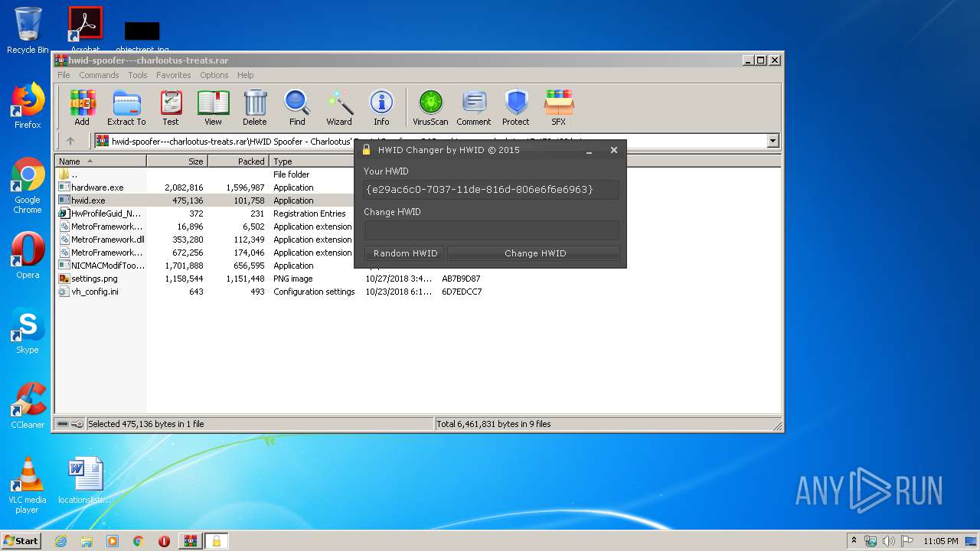The width and height of the screenshot is (980, 551).
Task: Open the Favorites menu
Action: click(174, 75)
